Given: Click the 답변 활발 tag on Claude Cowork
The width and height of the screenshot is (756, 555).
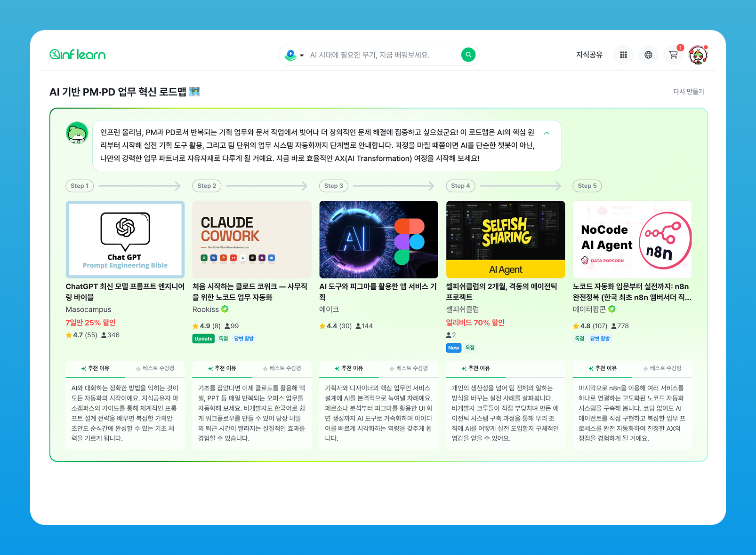Looking at the screenshot, I should (244, 339).
